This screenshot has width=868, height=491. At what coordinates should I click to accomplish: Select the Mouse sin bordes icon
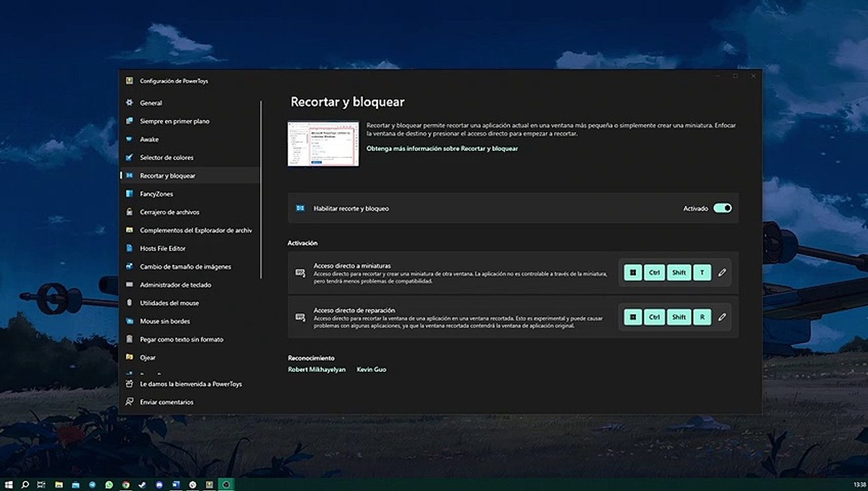coord(129,321)
